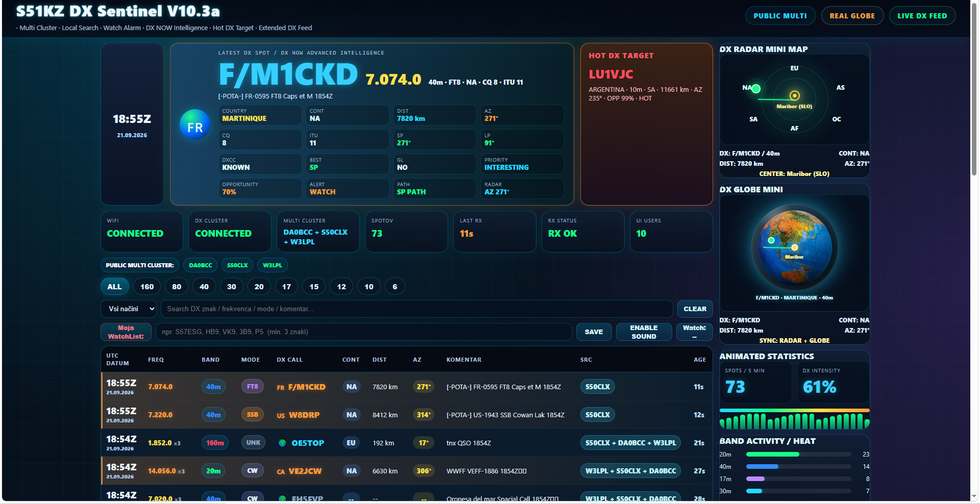Viewport: 980px width, 504px height.
Task: Click the W8DRP call in spot table
Action: 304,415
